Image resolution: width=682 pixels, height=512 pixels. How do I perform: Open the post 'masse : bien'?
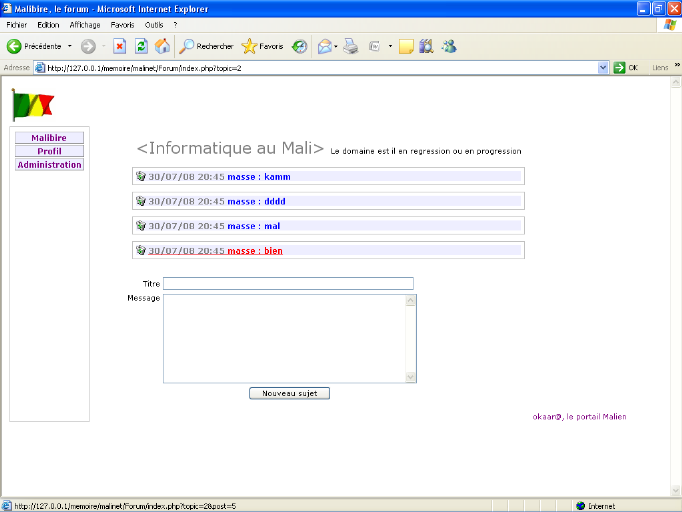(215, 251)
